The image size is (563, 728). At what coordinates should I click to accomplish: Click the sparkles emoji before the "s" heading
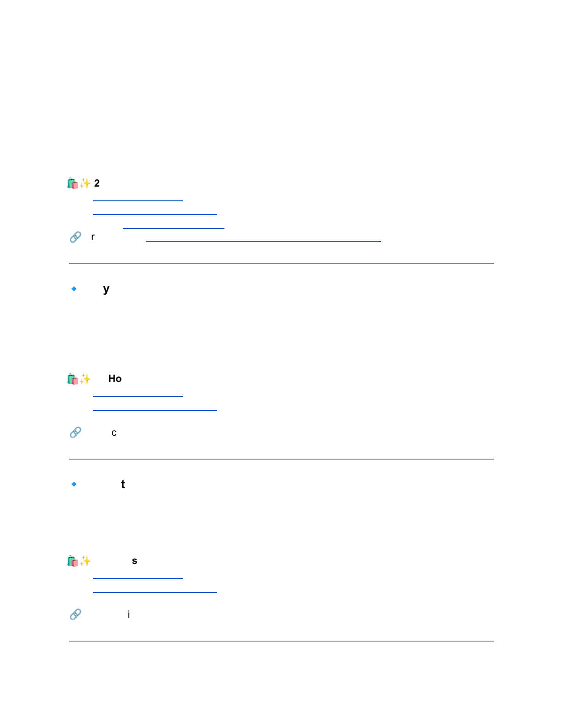coord(85,561)
